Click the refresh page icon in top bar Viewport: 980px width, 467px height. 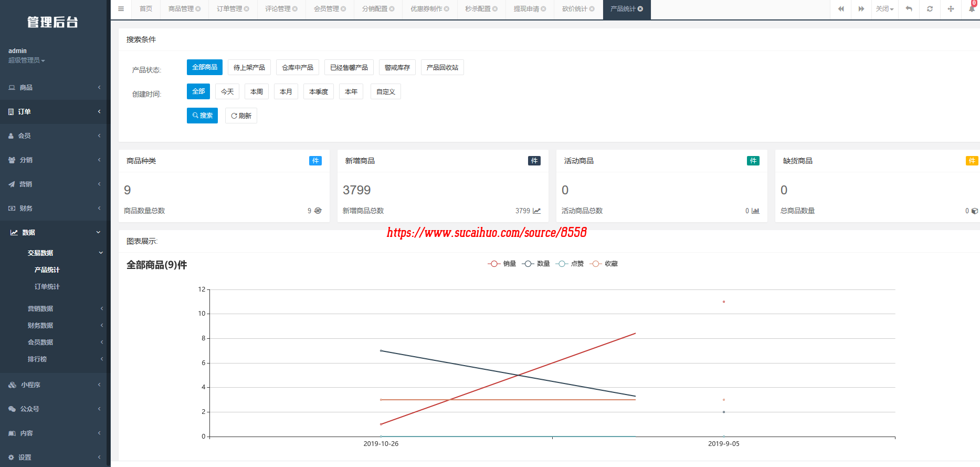click(930, 9)
